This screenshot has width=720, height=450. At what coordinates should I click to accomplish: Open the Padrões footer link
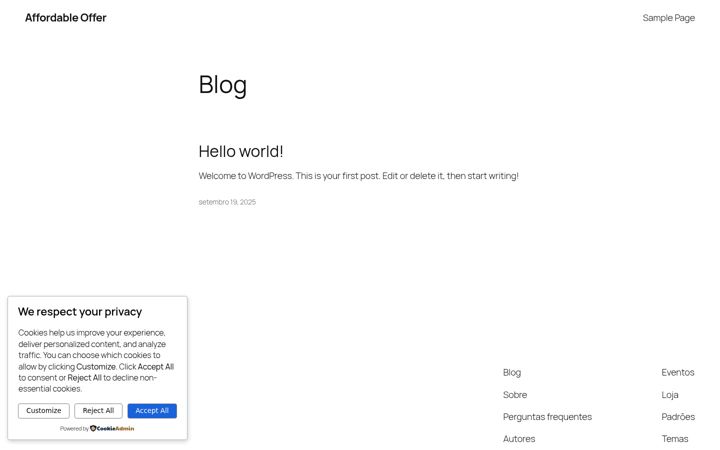[x=678, y=416]
